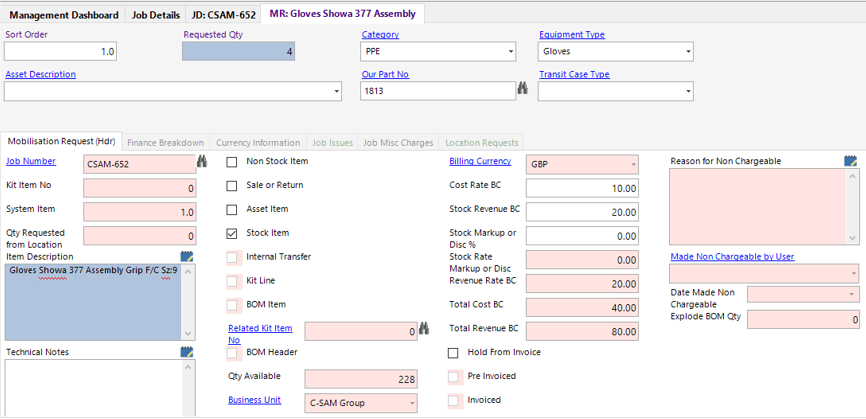The height and width of the screenshot is (419, 866).
Task: Click binoculars icon beside Related Kit Item No
Action: pos(423,330)
